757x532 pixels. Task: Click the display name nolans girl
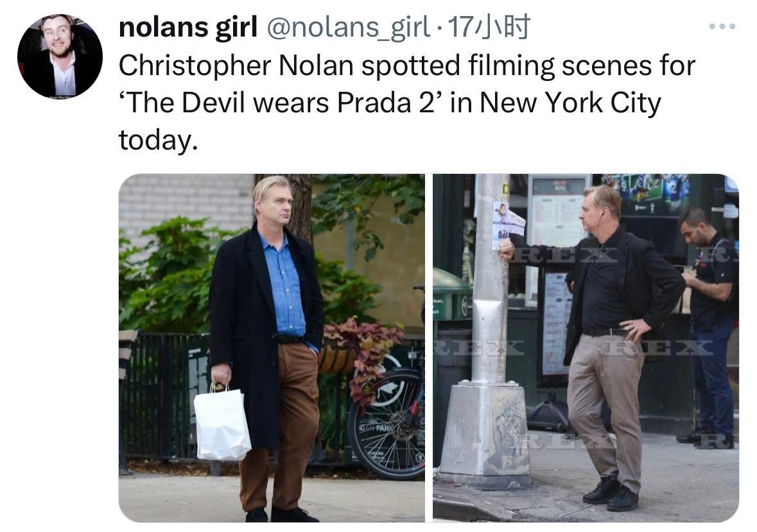[187, 27]
